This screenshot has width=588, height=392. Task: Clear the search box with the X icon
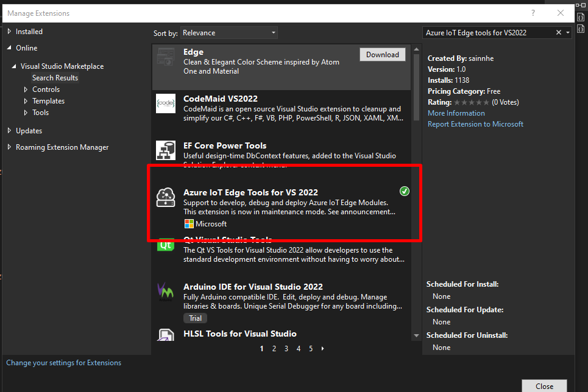558,33
